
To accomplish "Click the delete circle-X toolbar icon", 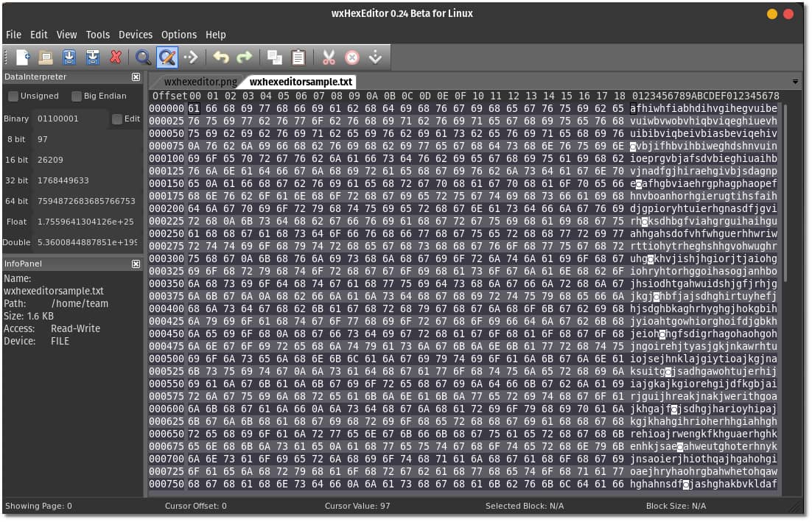I will (x=352, y=57).
